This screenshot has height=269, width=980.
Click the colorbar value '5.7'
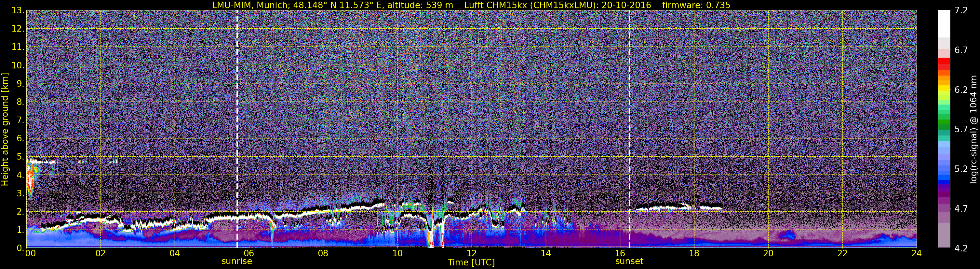click(961, 130)
